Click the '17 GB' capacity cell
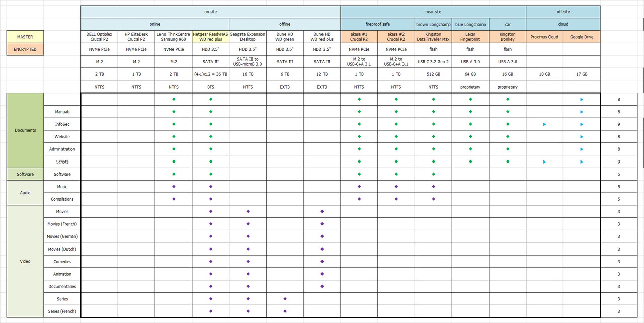This screenshot has width=644, height=323. point(582,74)
